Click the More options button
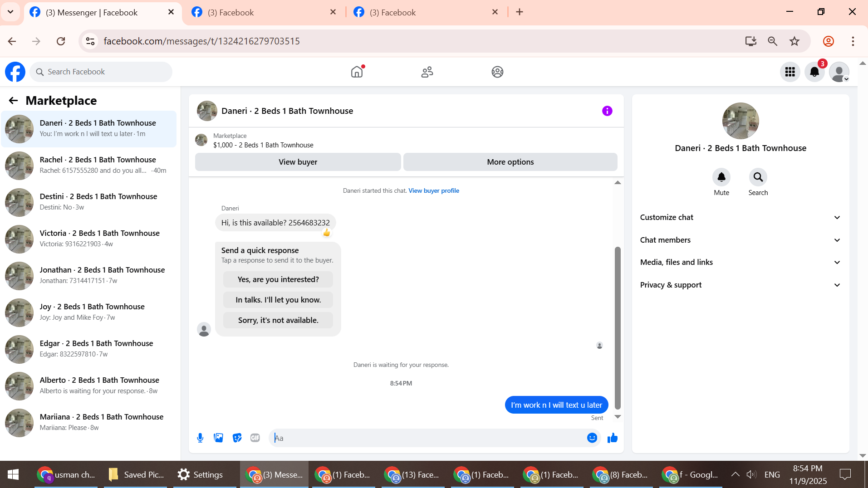This screenshot has height=488, width=868. pos(510,162)
